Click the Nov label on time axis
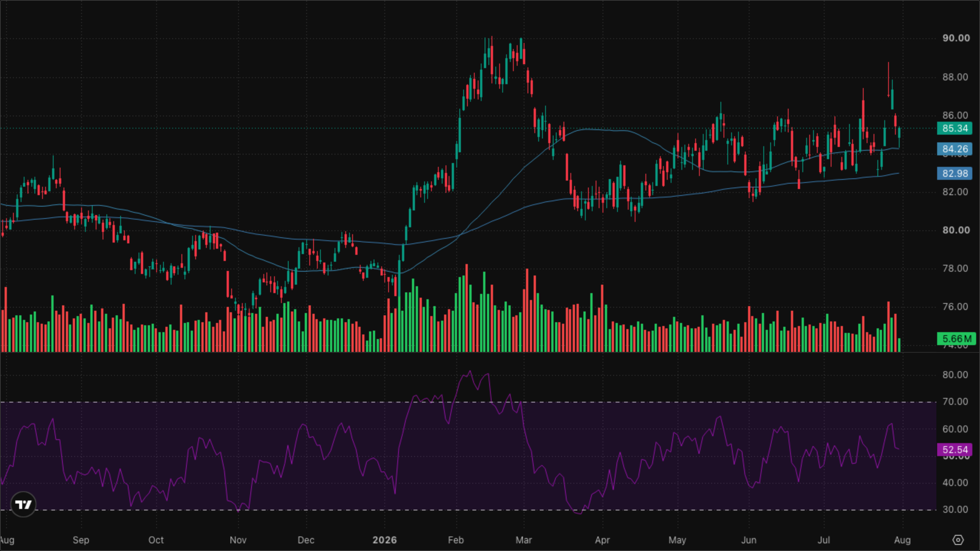 (x=238, y=540)
